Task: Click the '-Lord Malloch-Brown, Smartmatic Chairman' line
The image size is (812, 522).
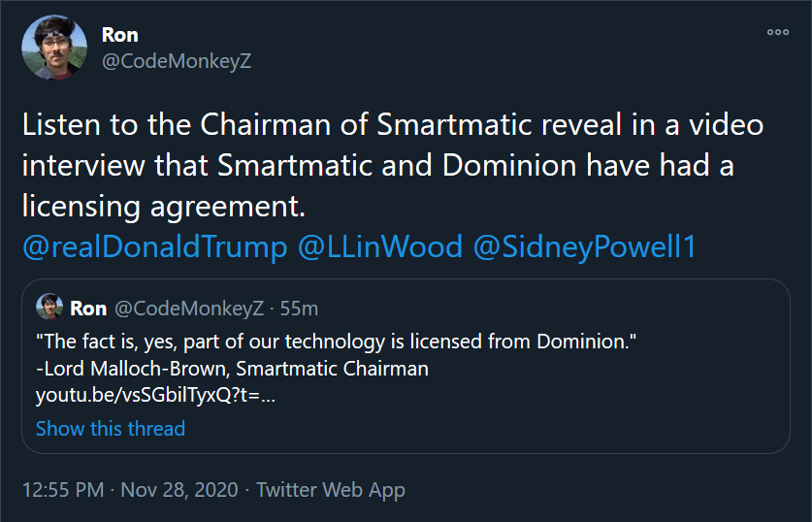Action: click(232, 369)
